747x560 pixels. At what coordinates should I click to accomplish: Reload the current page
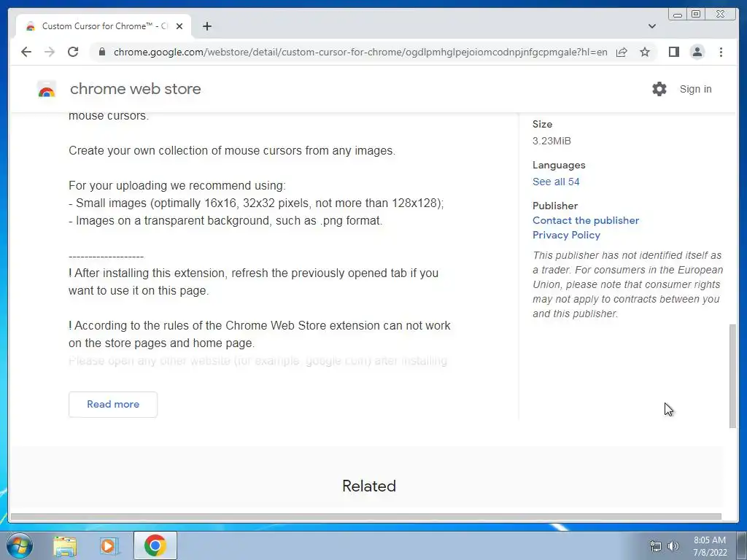73,52
